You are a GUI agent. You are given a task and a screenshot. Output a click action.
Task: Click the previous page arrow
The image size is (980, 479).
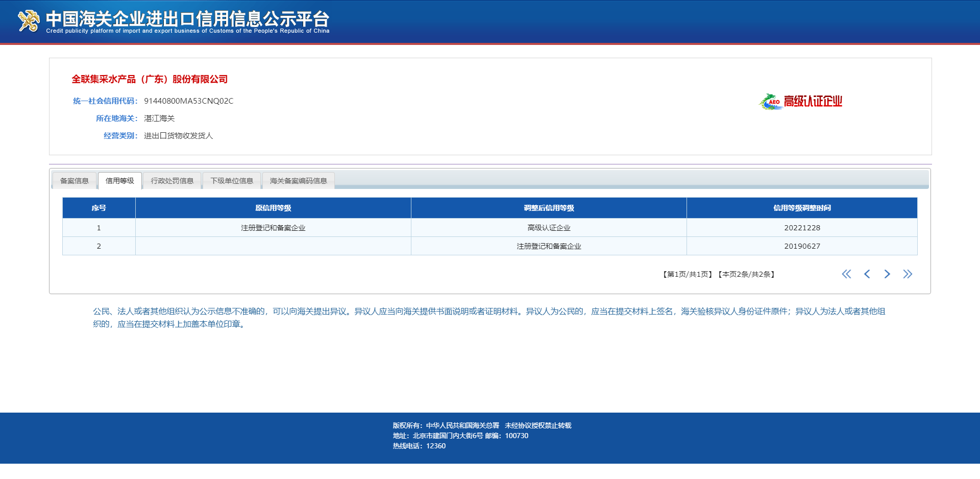click(867, 274)
